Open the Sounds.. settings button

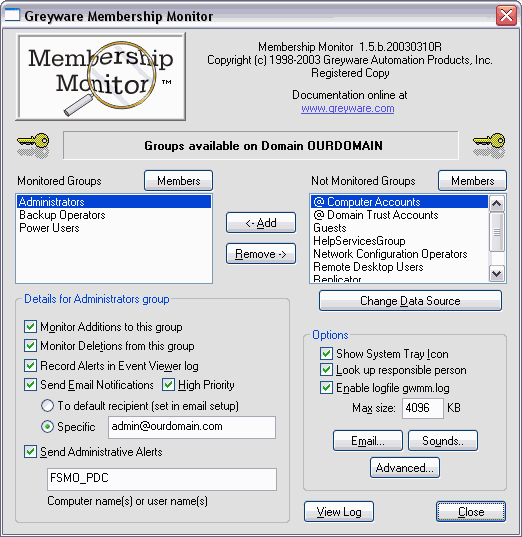pyautogui.click(x=443, y=440)
